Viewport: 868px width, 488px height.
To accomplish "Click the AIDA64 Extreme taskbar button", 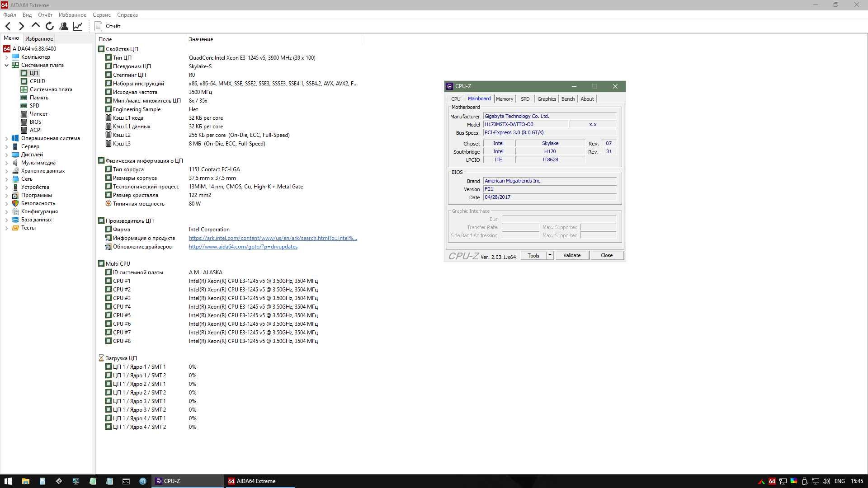I will click(x=260, y=481).
